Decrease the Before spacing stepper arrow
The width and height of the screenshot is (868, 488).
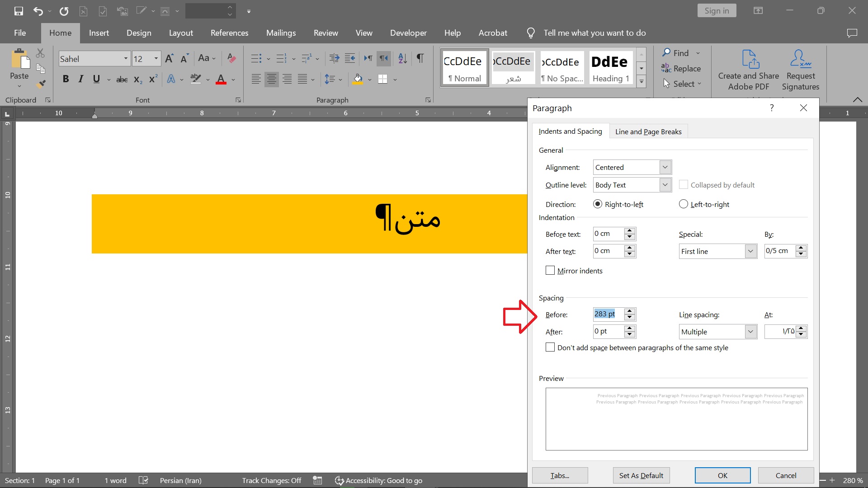(630, 317)
